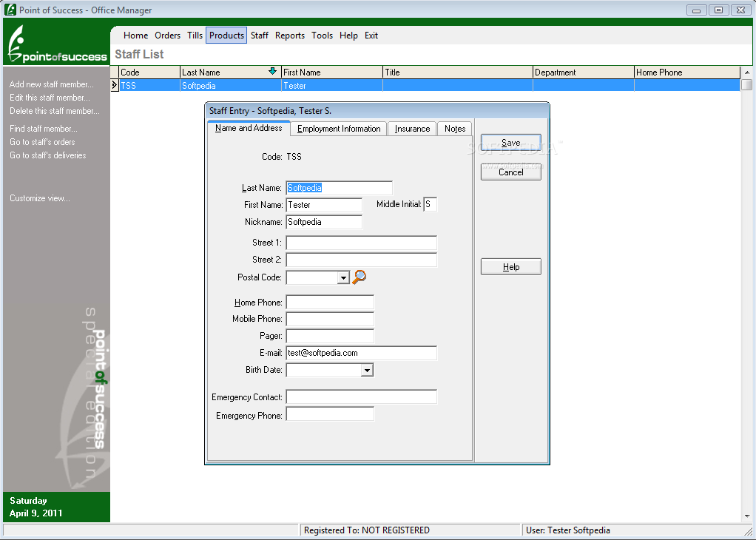Open the Staff menu
The image size is (756, 540).
260,36
